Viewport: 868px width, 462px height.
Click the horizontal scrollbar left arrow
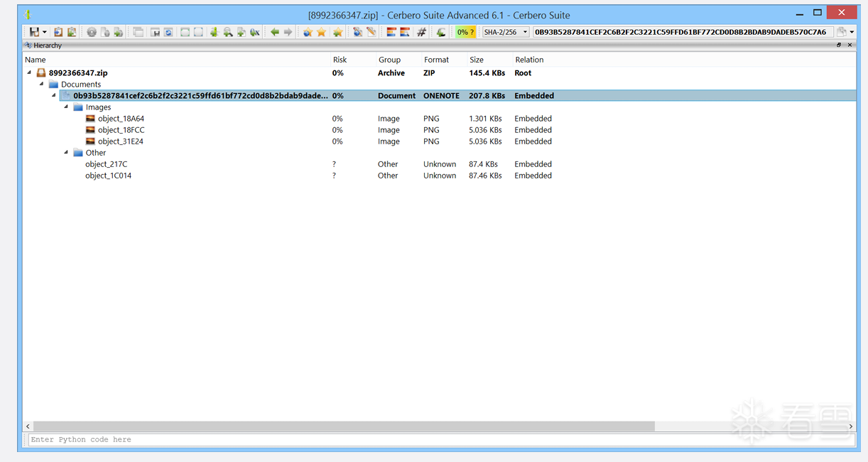pos(28,426)
